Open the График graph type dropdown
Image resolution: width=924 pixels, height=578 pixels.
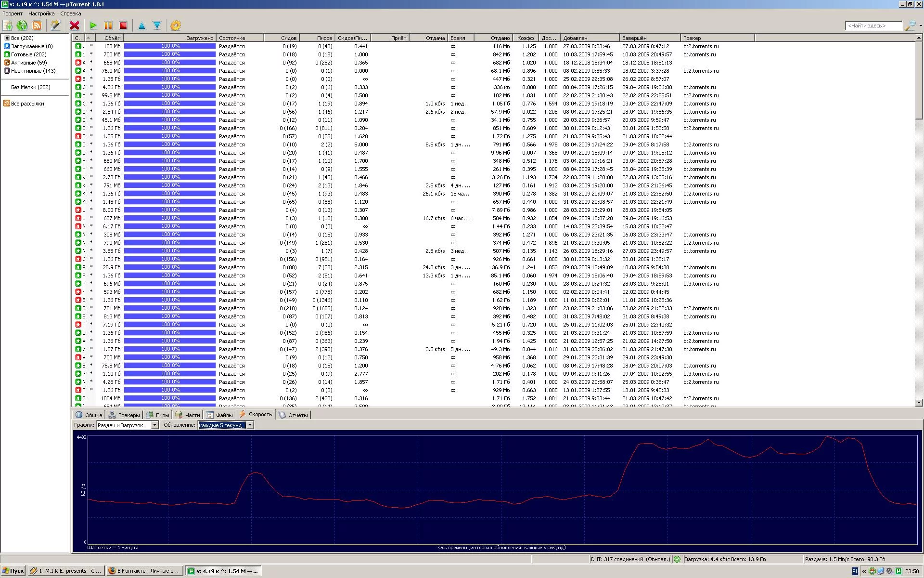pyautogui.click(x=154, y=425)
